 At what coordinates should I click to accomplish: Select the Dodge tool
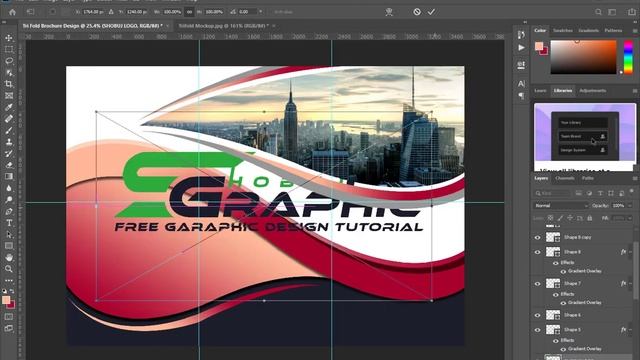(9, 200)
